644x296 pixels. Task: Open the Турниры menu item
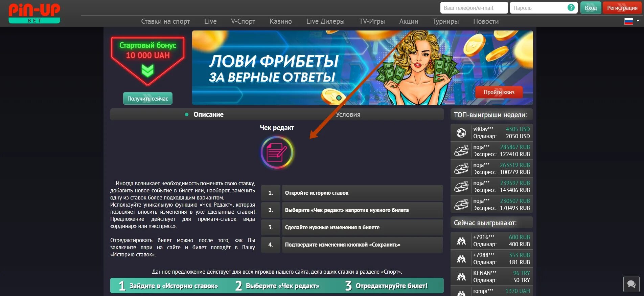tap(446, 21)
